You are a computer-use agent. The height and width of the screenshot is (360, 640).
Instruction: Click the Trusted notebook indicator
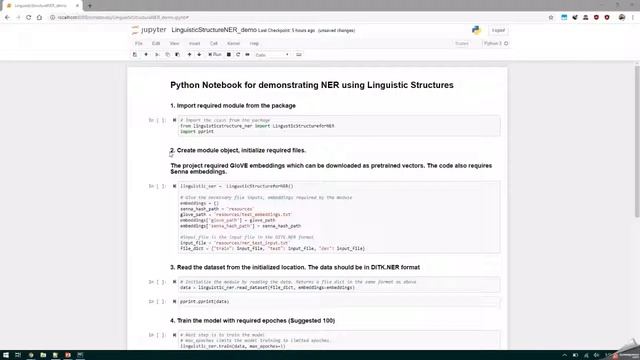click(x=462, y=43)
